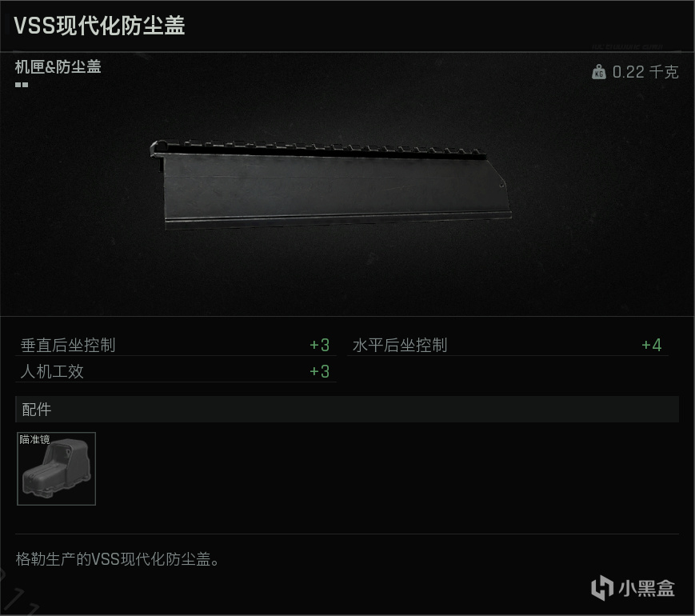Click the 小黑盒 logo icon
The height and width of the screenshot is (616, 695).
(x=602, y=587)
